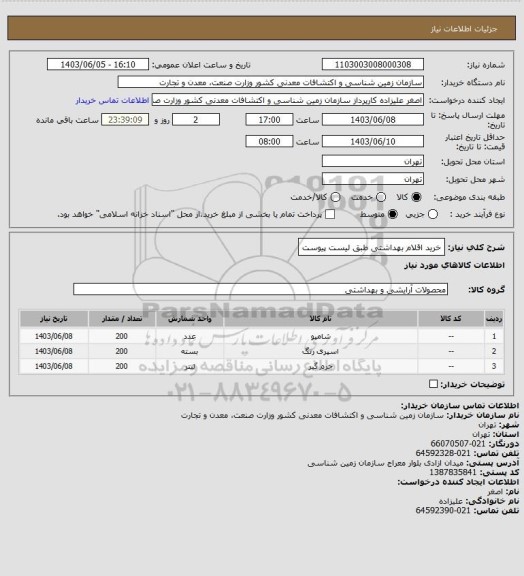Click the request creator name field
The height and width of the screenshot is (576, 524).
(x=288, y=100)
